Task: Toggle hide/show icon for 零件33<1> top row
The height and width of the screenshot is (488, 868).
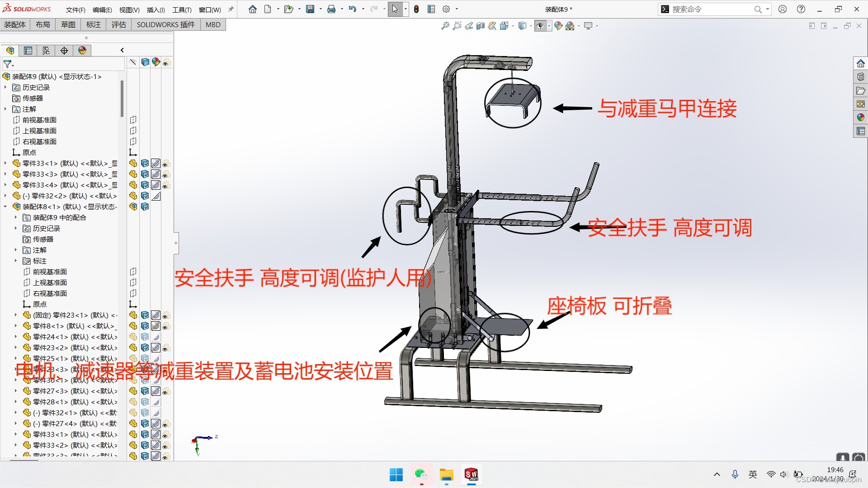Action: (x=133, y=163)
